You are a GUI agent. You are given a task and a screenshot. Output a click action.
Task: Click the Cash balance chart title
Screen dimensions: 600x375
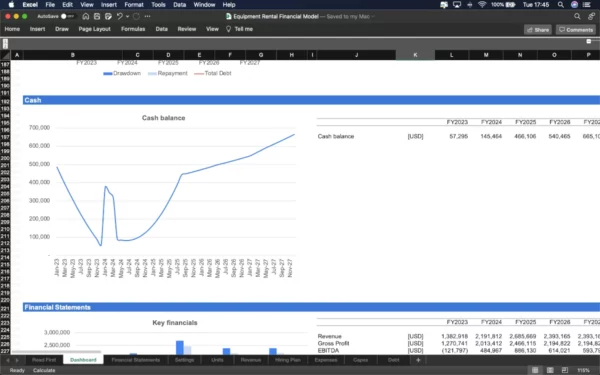point(163,118)
